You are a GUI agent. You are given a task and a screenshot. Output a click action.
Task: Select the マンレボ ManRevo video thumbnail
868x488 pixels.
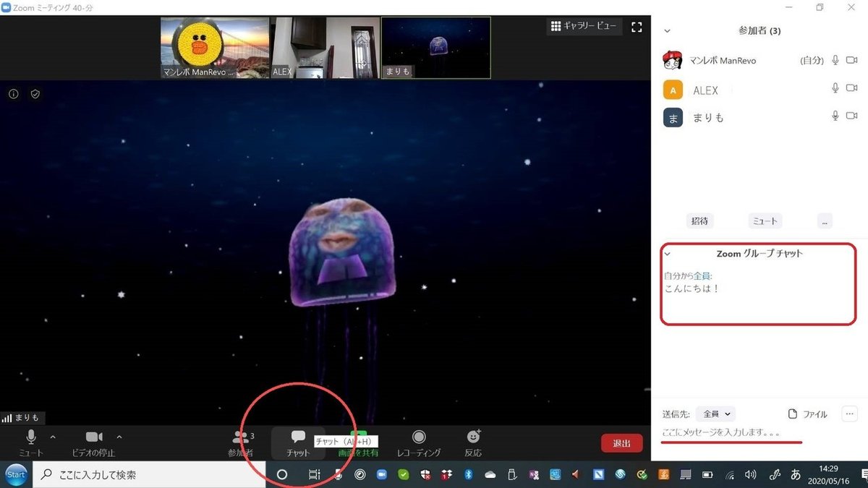(x=215, y=48)
